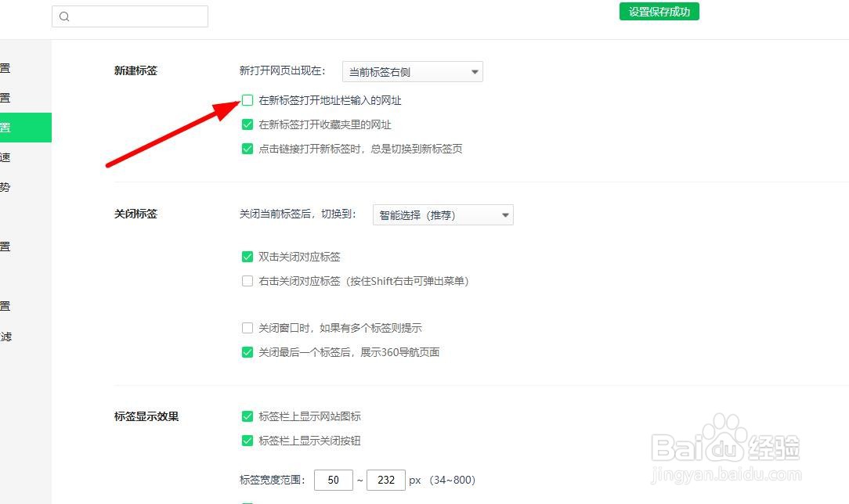Click the search magnifier icon
Screen dimensions: 849x504
(64, 16)
